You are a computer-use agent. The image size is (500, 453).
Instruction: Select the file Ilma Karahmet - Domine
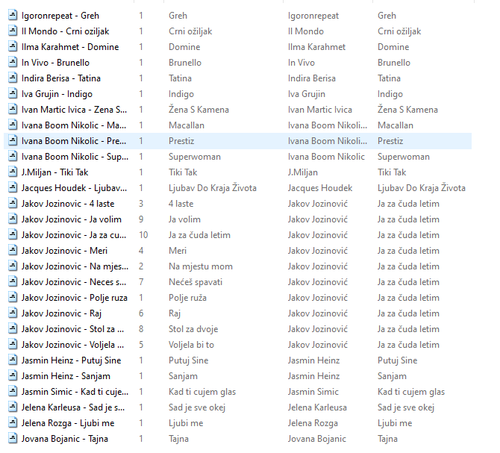(x=70, y=47)
